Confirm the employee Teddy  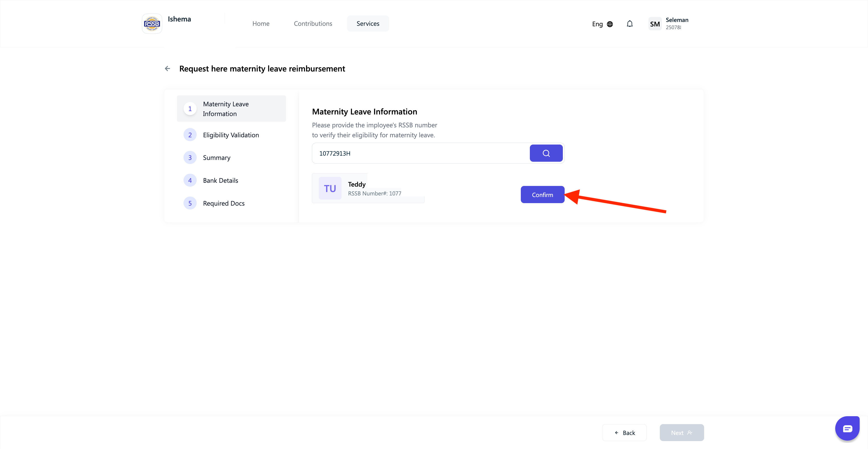pyautogui.click(x=542, y=195)
